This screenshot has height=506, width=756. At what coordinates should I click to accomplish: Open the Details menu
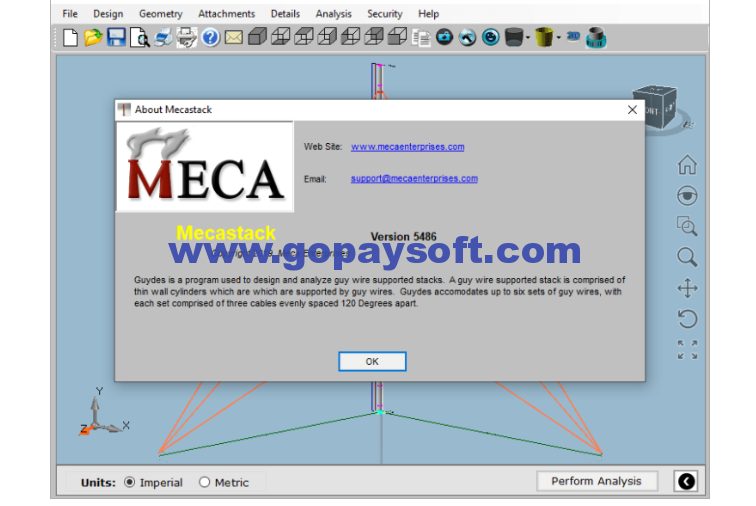tap(285, 14)
